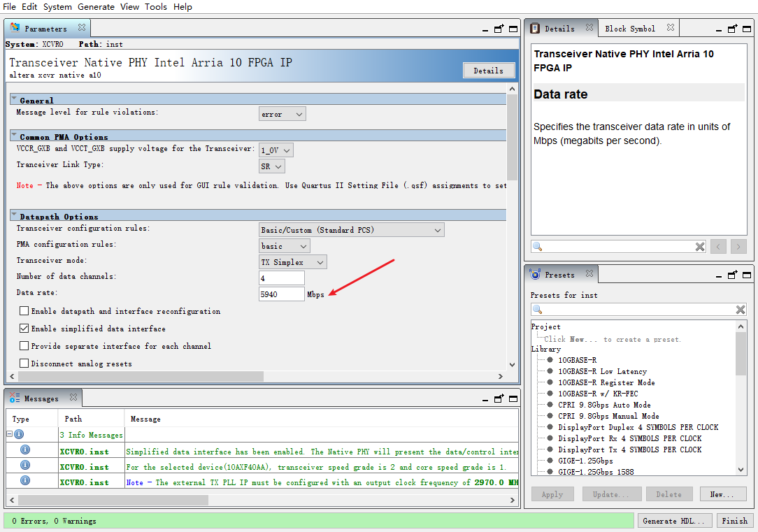Collapse the Common PMA Options section
The height and width of the screenshot is (532, 758).
(14, 135)
